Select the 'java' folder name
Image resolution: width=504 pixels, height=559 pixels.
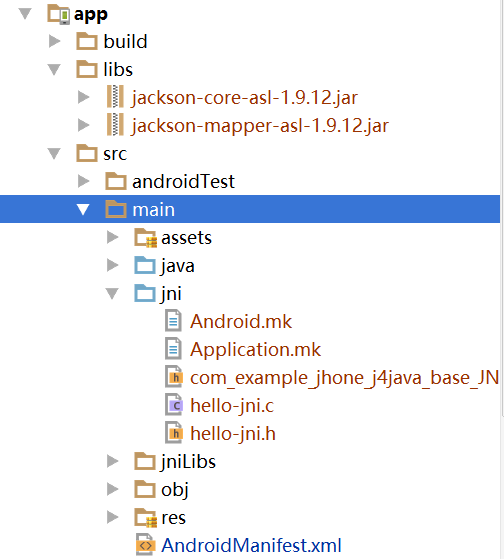click(178, 266)
